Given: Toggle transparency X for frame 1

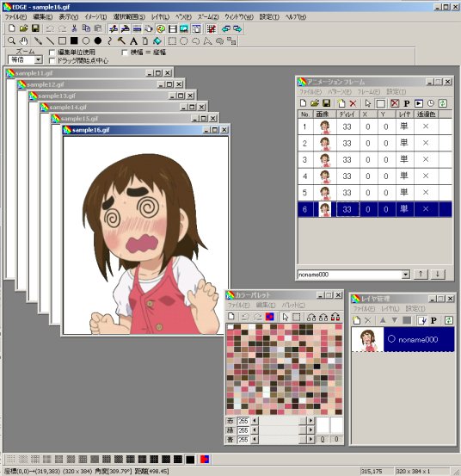Looking at the screenshot, I should tap(426, 127).
